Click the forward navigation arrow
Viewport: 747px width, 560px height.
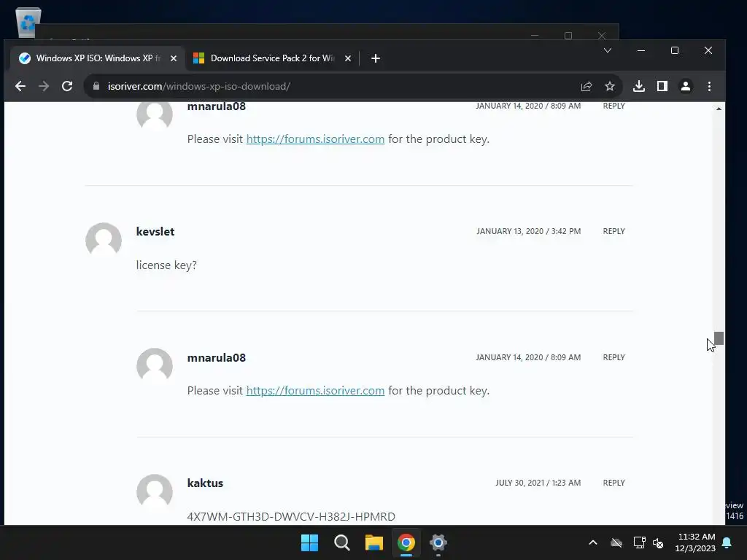point(43,86)
